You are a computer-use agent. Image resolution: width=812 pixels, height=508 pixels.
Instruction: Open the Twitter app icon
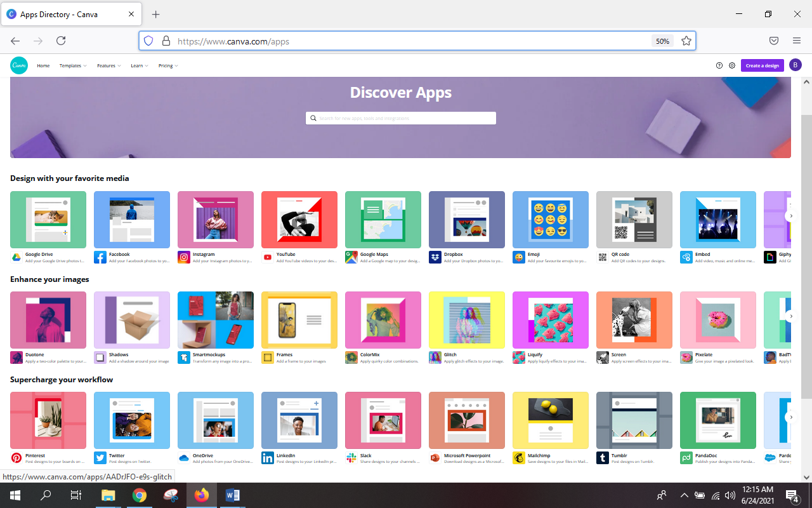tap(100, 458)
